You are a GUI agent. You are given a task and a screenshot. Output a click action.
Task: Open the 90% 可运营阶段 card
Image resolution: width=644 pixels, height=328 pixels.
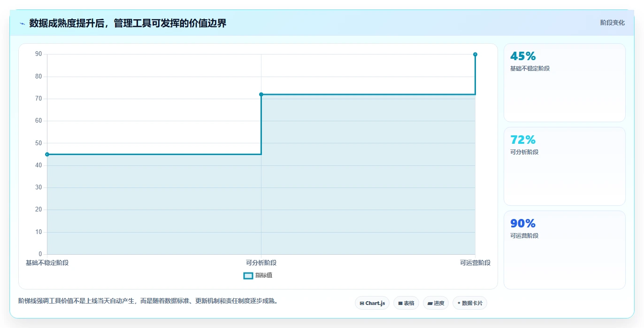564,250
